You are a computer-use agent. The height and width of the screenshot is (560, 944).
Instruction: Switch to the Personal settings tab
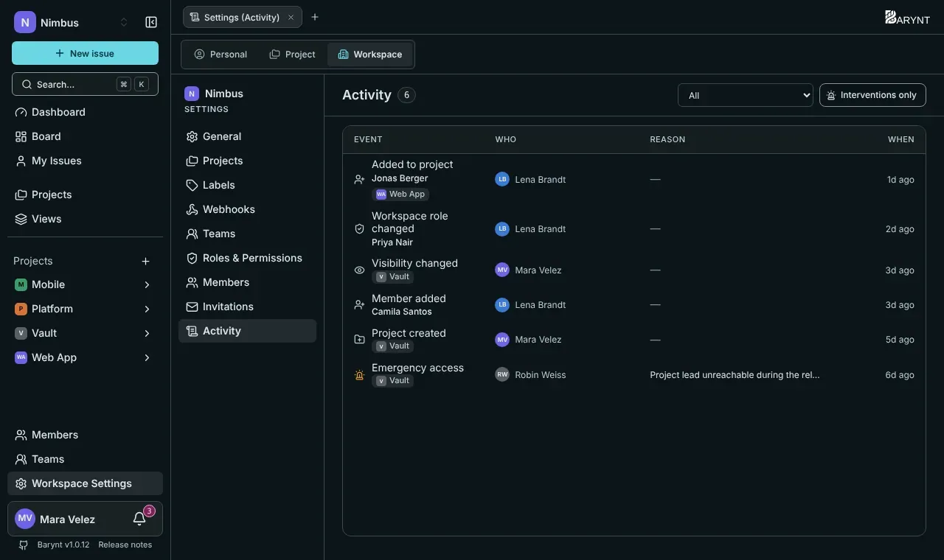pyautogui.click(x=221, y=55)
